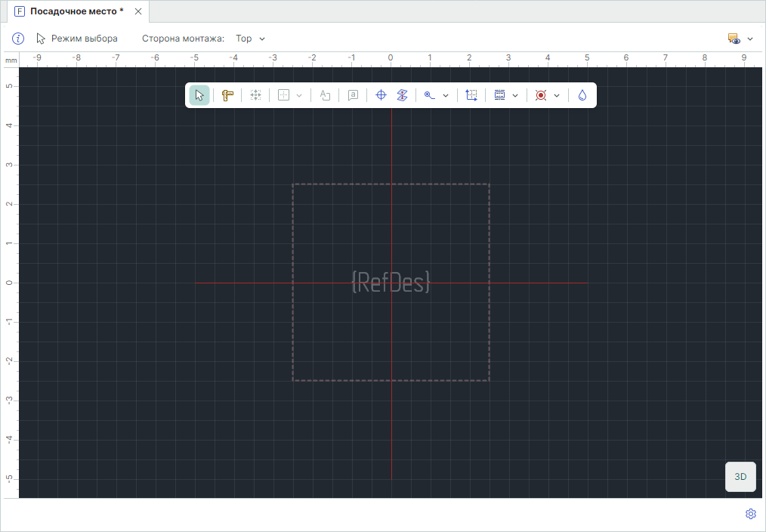The image size is (766, 532).
Task: Expand the red pad tool dropdown arrow
Action: click(x=557, y=95)
